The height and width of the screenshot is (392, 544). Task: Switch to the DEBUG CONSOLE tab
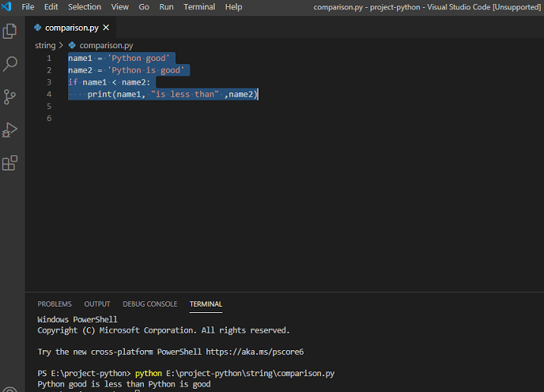(150, 304)
